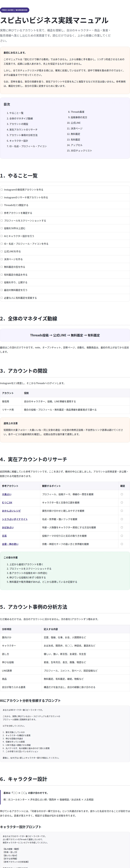This screenshot has width=130, height=868.
Task: Tick '公式LINEを作る' checkbox
Action: coord(2,251)
